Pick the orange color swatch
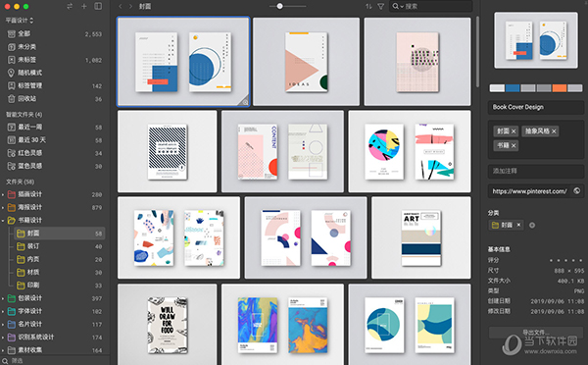The height and width of the screenshot is (365, 588). tap(560, 88)
